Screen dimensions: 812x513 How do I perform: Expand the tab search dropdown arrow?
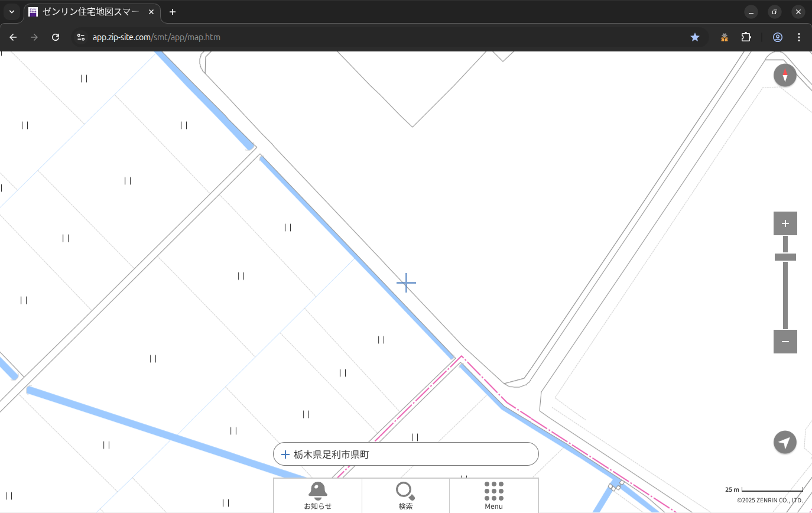pos(11,12)
